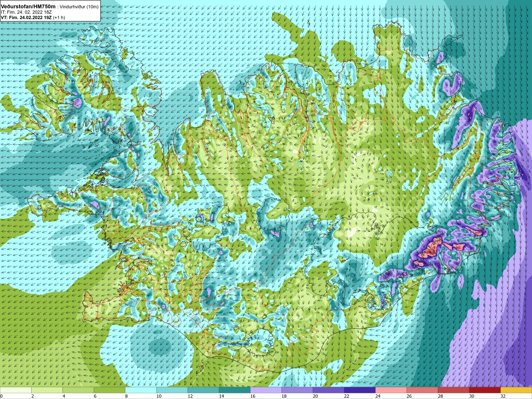Click the legend swatch between 6 and 8

click(x=109, y=390)
